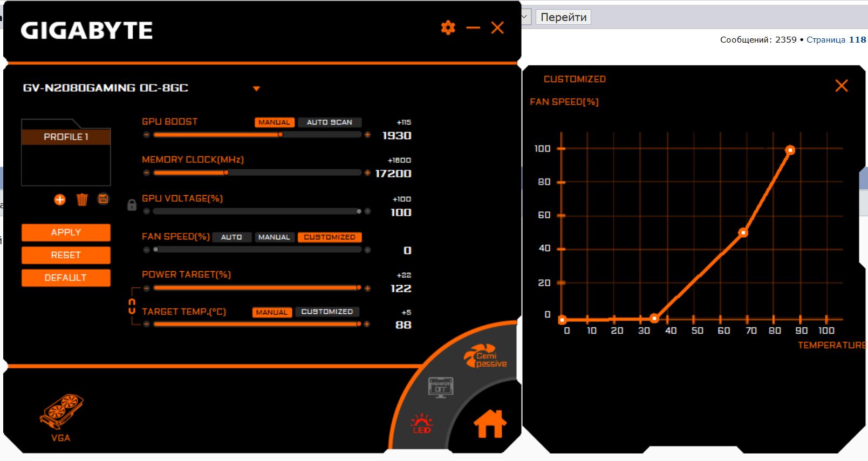This screenshot has height=461, width=868.
Task: Click the Reset button
Action: point(66,255)
